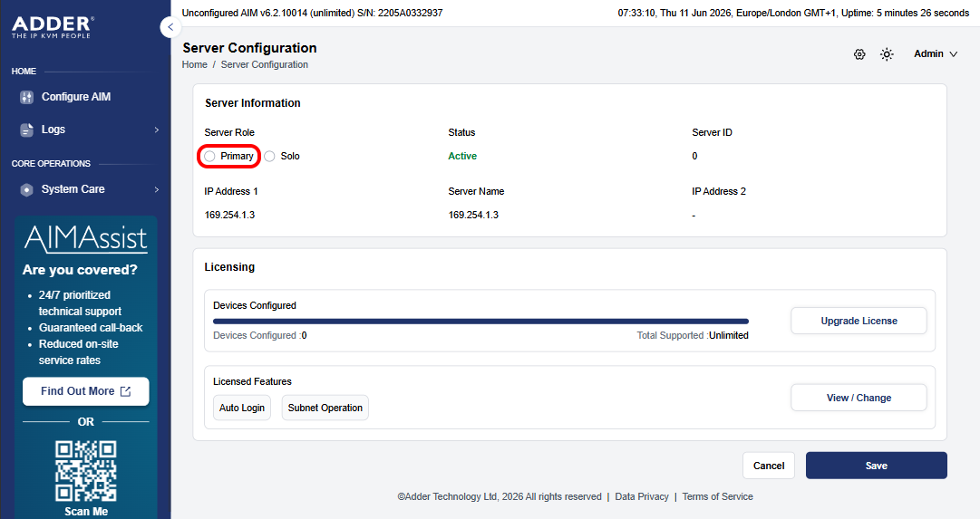Click the Devices Configured progress bar
Image resolution: width=980 pixels, height=519 pixels.
click(480, 322)
